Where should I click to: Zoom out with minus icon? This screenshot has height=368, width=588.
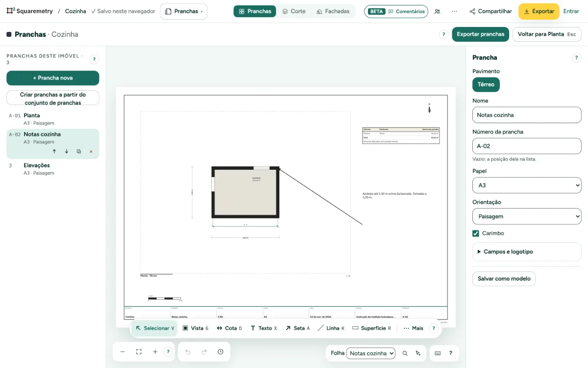tap(122, 352)
